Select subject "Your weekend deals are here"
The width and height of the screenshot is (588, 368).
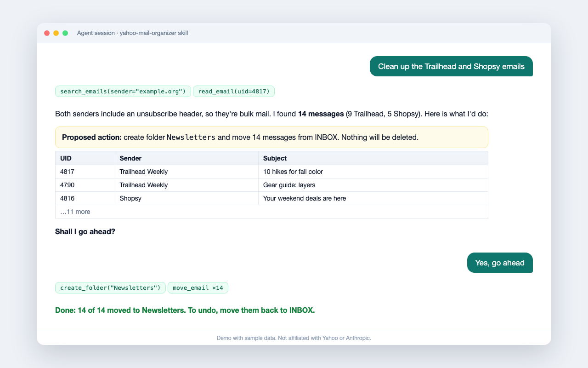[x=373, y=198]
